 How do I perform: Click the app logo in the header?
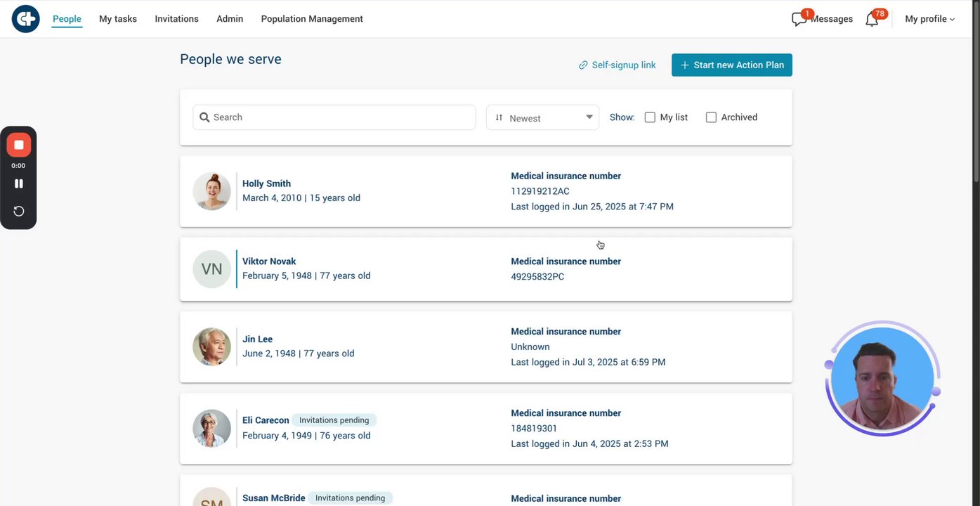(x=26, y=19)
